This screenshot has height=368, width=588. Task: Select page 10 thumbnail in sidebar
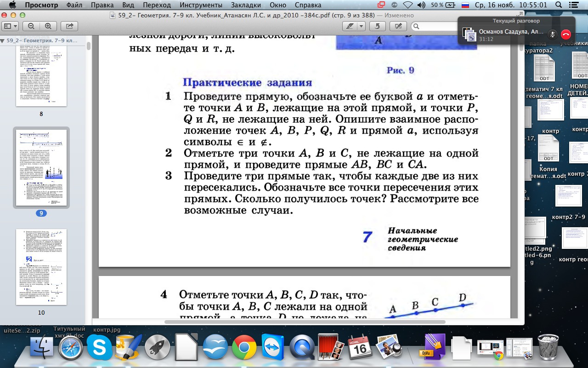pos(41,267)
